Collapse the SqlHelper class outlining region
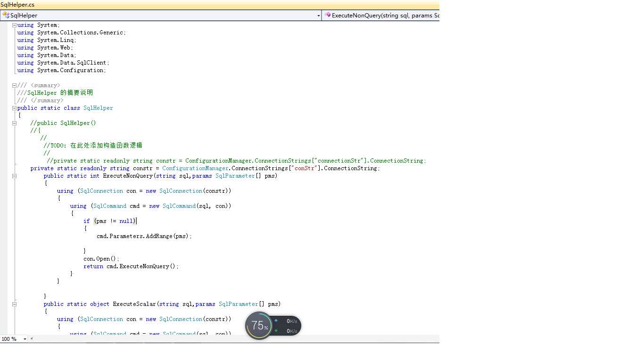 point(14,108)
